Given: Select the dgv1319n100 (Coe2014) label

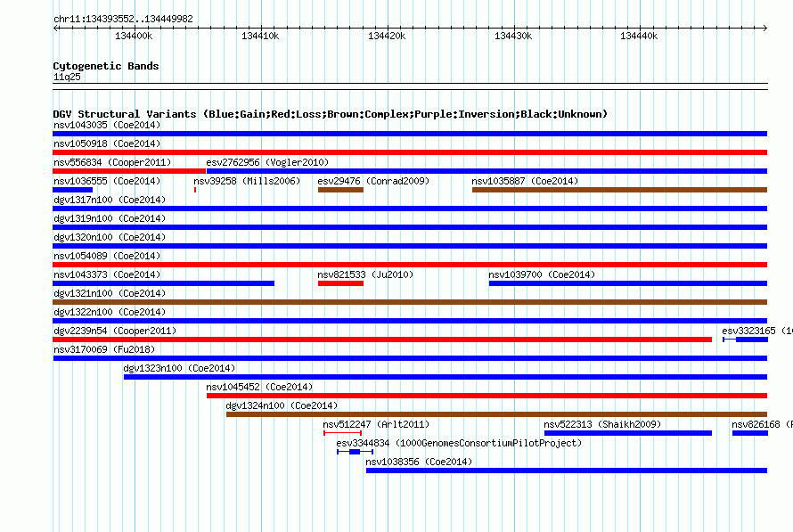Looking at the screenshot, I should [x=110, y=218].
